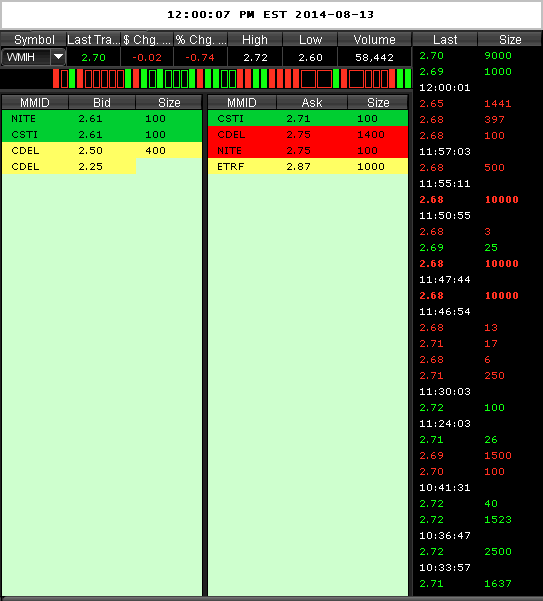Click the trade of 1523 shares at 2.72
The image size is (543, 601).
[x=477, y=519]
